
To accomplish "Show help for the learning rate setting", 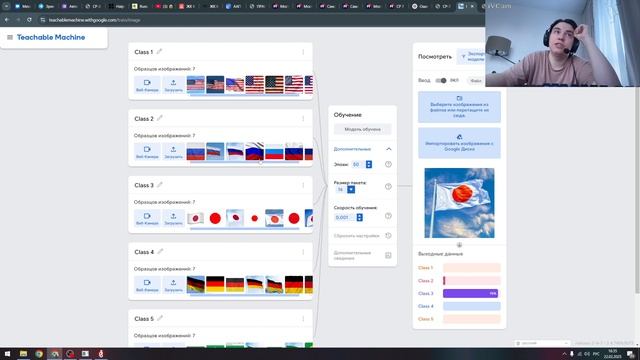I will [388, 216].
